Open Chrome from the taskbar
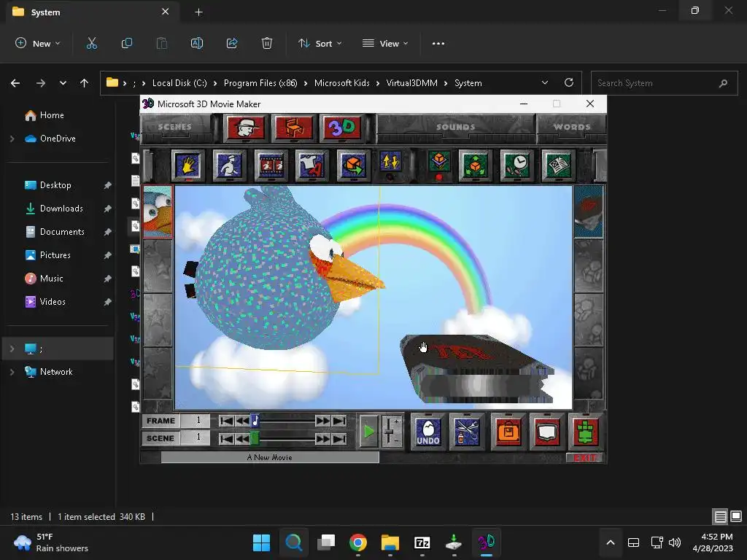Image resolution: width=747 pixels, height=560 pixels. (357, 542)
